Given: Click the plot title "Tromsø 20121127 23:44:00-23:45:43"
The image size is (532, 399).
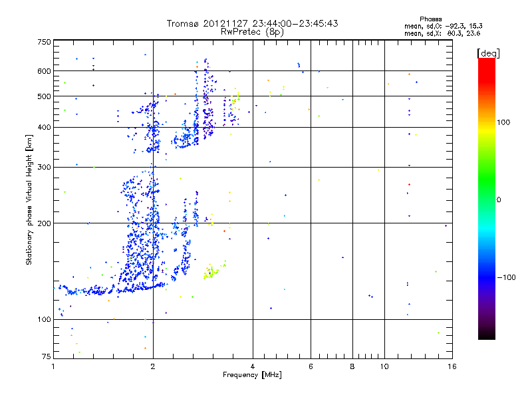Looking at the screenshot, I should [252, 23].
